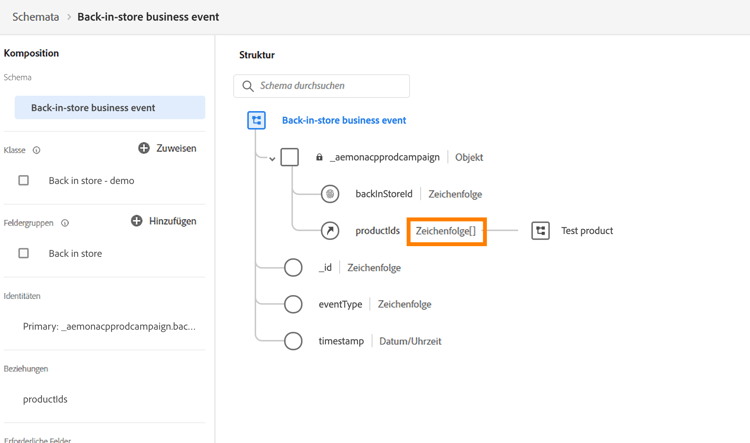Screen dimensions: 750x443
Task: Go to Schemata in the breadcrumb
Action: pos(35,17)
